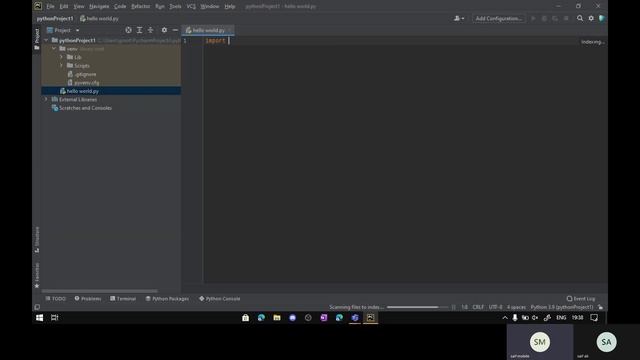Click the Collapse All icon in Project panel
The width and height of the screenshot is (640, 360).
151,30
